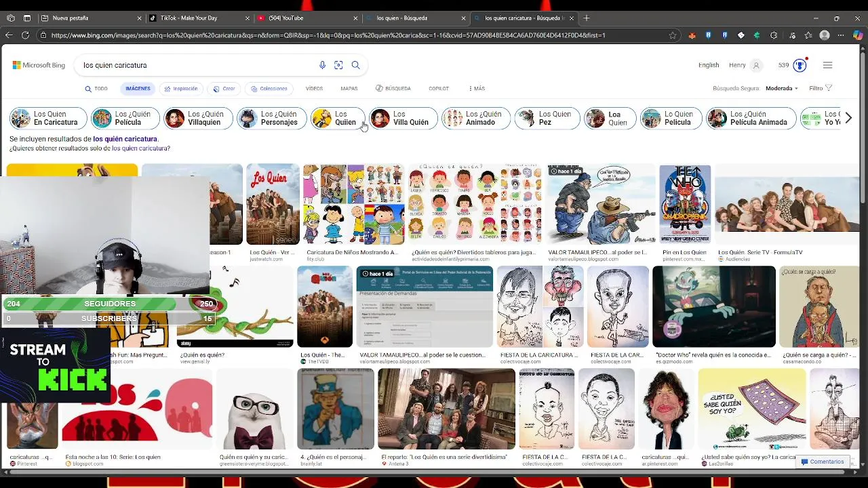Click the microphone voice search icon
Image resolution: width=868 pixels, height=488 pixels.
coord(322,65)
